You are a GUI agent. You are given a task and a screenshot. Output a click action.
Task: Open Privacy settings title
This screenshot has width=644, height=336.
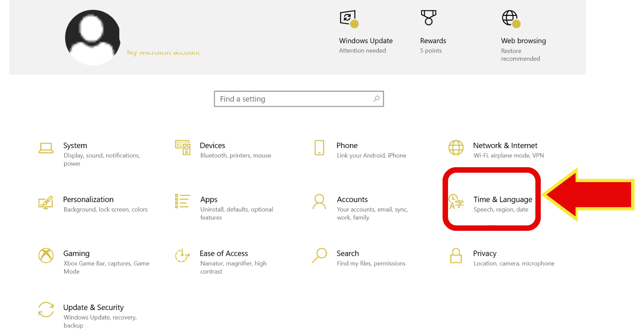coord(485,254)
